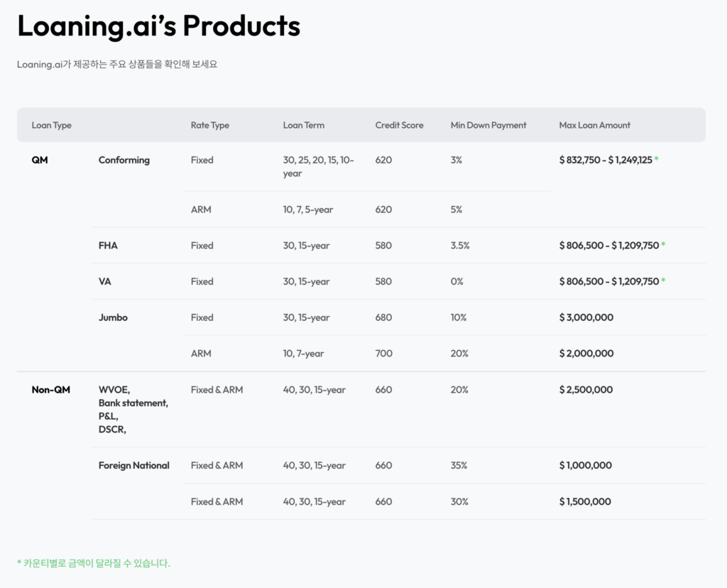This screenshot has width=727, height=588.
Task: Select the VA loan type label
Action: [x=104, y=282]
